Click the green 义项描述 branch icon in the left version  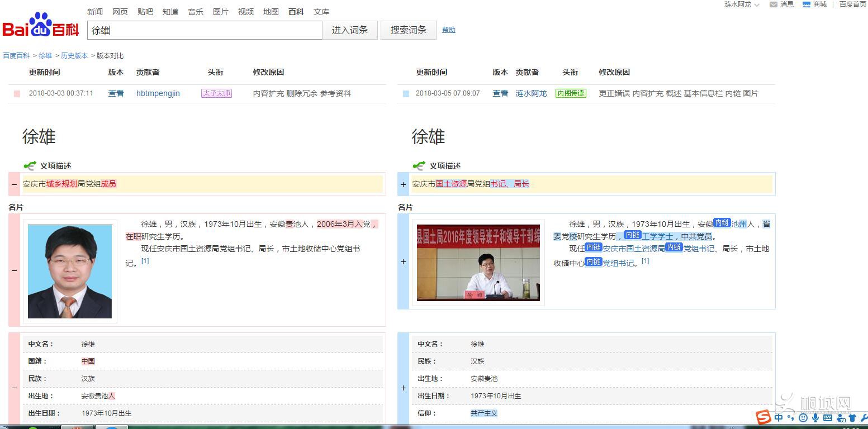[29, 166]
